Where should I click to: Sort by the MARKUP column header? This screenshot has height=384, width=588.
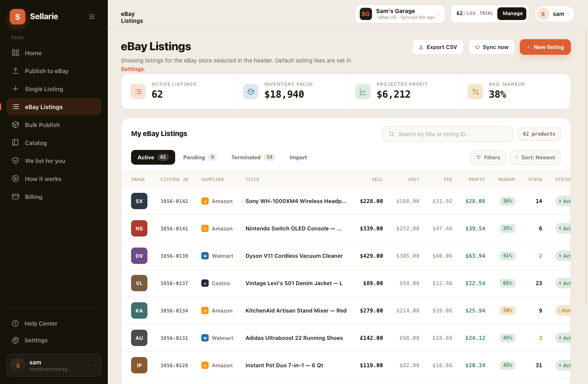pos(506,179)
